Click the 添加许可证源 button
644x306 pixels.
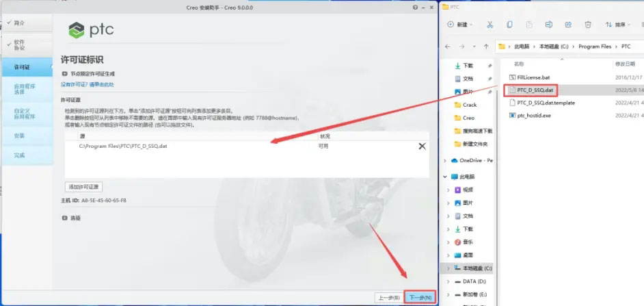[84, 187]
